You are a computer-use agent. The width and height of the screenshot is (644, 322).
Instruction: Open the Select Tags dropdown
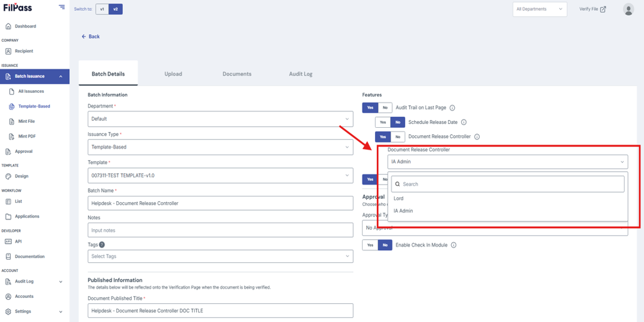(221, 256)
